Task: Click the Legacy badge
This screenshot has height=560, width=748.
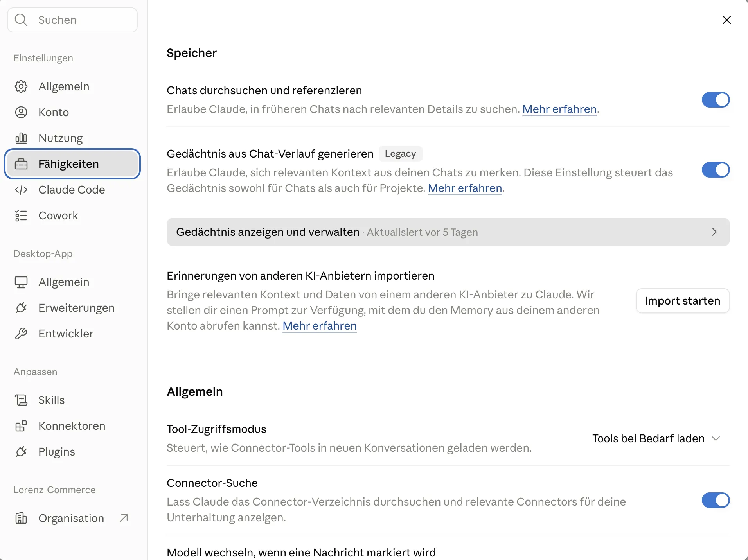Action: tap(400, 154)
